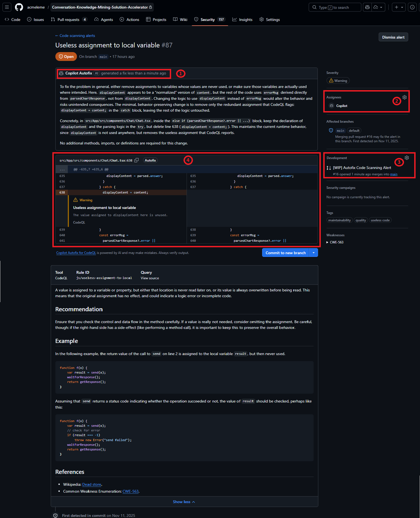Click the search input field

click(335, 7)
